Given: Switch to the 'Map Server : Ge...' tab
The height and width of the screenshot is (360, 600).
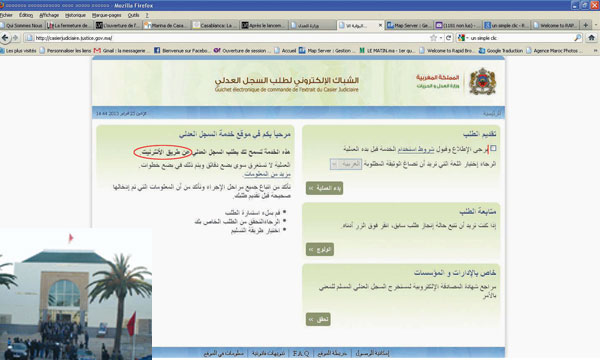Looking at the screenshot, I should 409,25.
